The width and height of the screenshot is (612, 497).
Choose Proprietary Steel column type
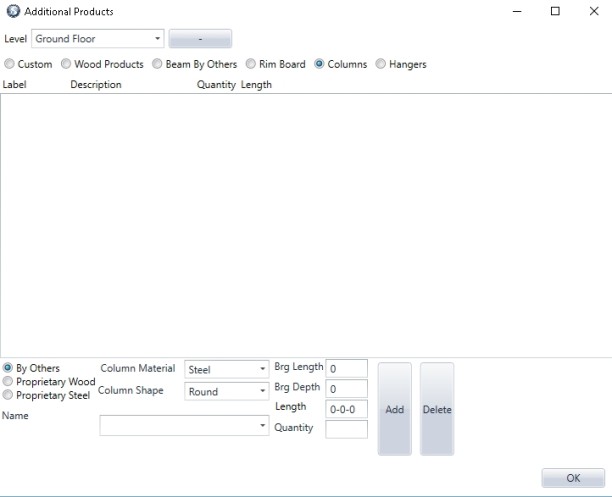click(x=9, y=395)
